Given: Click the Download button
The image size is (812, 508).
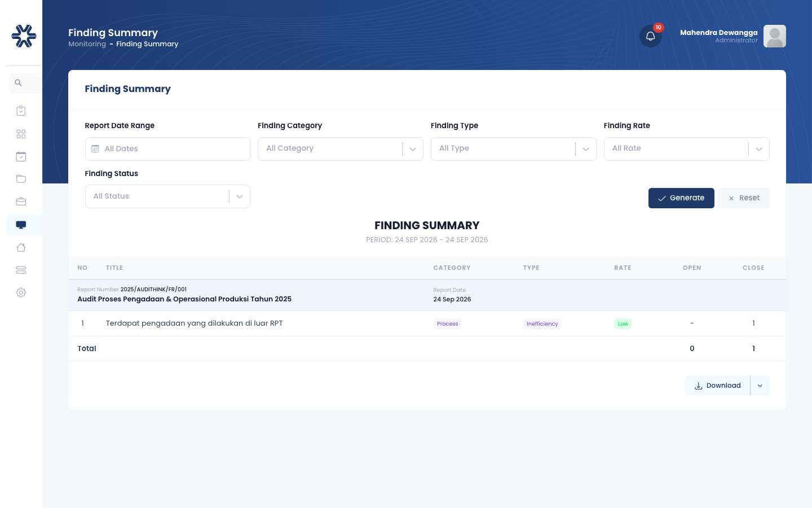Looking at the screenshot, I should (717, 386).
